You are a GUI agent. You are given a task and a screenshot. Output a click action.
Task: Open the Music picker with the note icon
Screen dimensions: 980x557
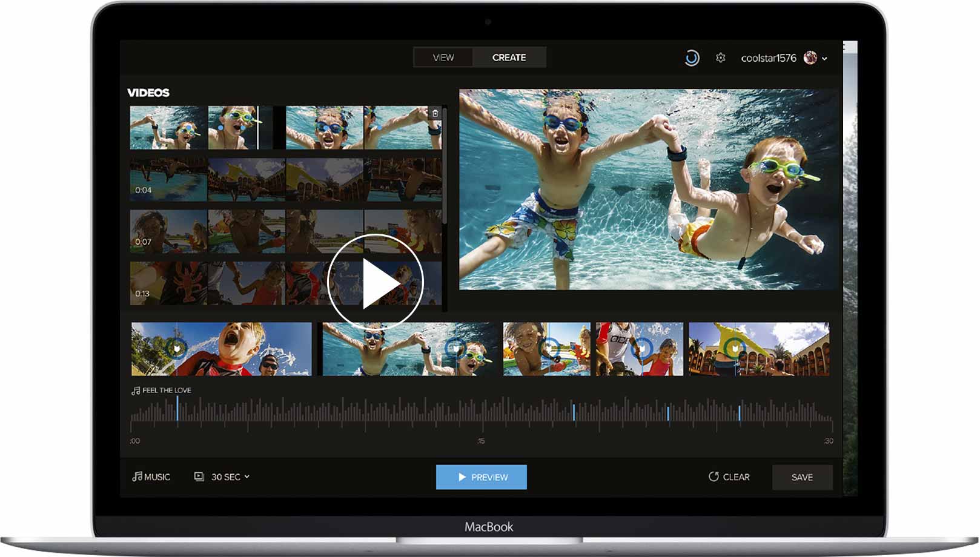pos(151,477)
